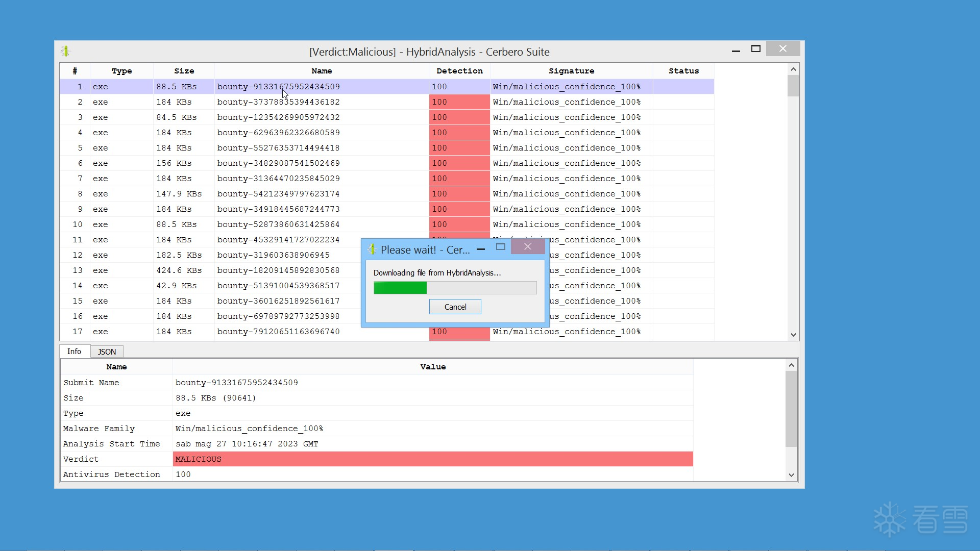The image size is (980, 551).
Task: Select row 7 bounty-31364470235845029
Action: click(278, 179)
